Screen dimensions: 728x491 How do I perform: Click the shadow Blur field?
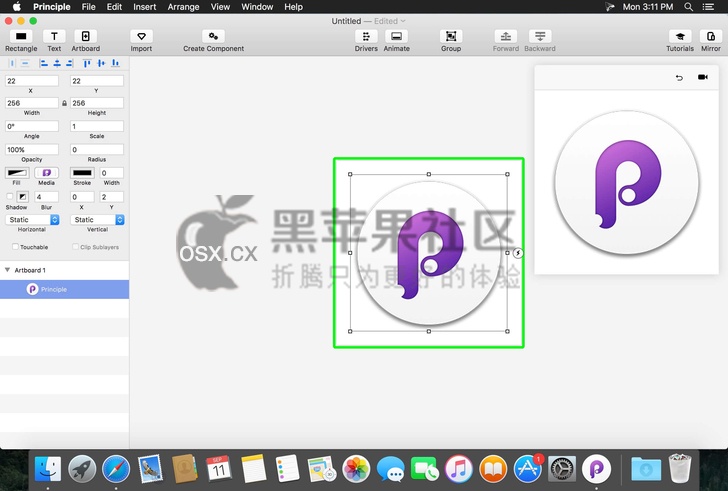46,197
